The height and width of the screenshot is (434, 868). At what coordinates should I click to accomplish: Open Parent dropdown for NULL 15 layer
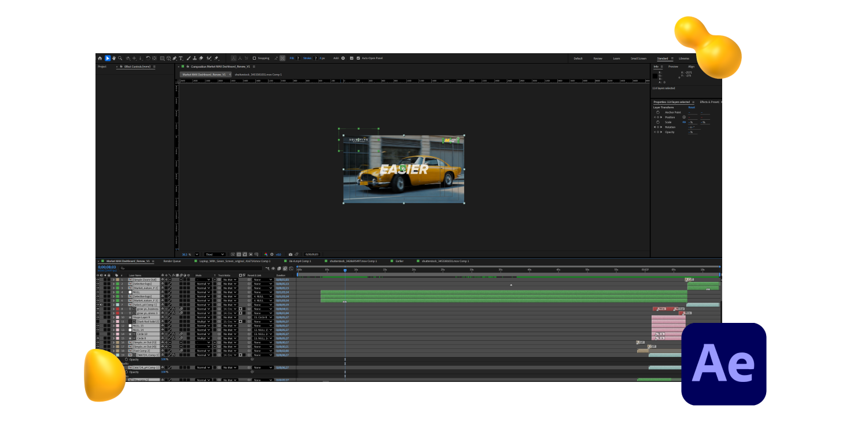click(263, 326)
